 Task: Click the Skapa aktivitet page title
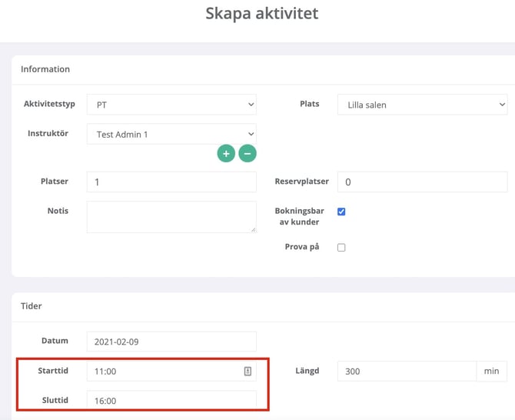coord(262,14)
